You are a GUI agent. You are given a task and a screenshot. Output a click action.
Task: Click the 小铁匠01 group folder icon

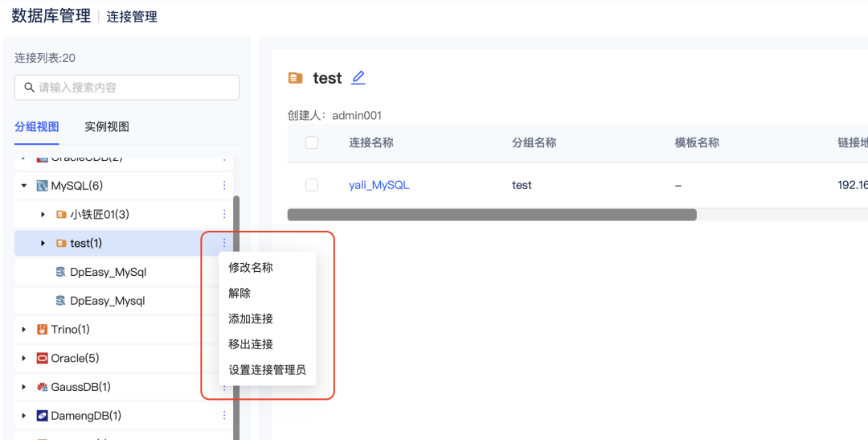coord(61,215)
